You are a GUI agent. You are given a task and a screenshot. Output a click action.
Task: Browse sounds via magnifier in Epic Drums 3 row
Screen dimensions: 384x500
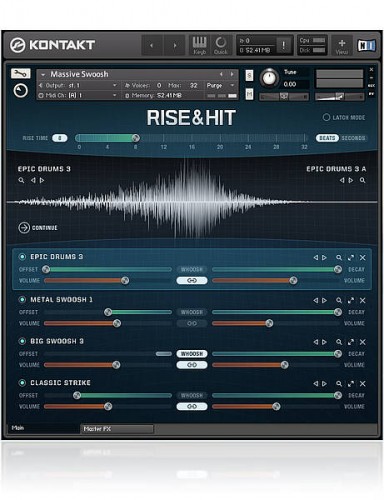[x=339, y=258]
